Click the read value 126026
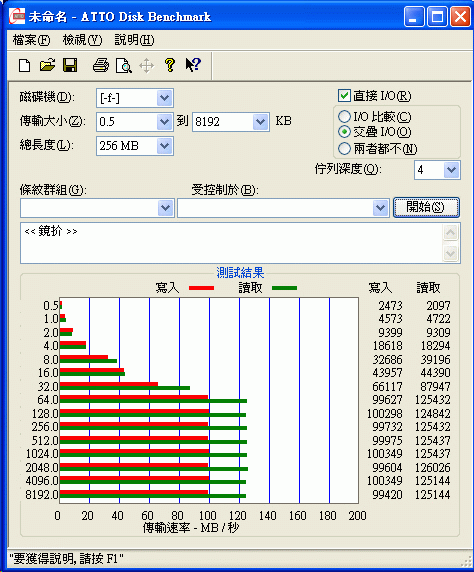The image size is (474, 572). pos(432,467)
